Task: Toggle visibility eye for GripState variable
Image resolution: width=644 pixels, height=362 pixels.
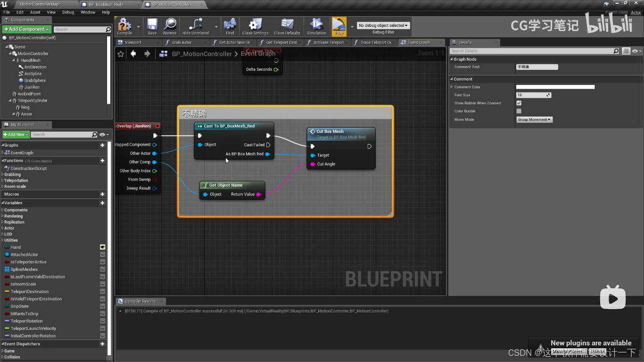Action: coord(102,306)
